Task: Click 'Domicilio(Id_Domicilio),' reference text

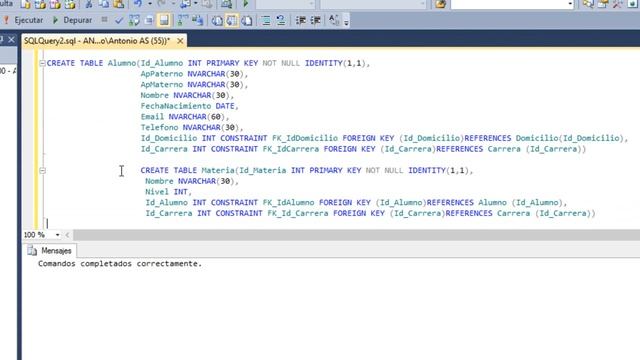Action: (x=572, y=138)
